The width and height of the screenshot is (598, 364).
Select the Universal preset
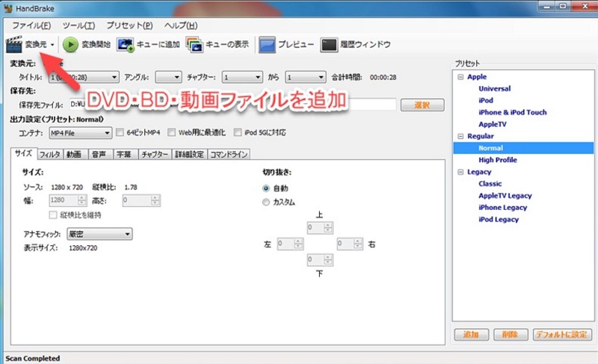point(495,89)
